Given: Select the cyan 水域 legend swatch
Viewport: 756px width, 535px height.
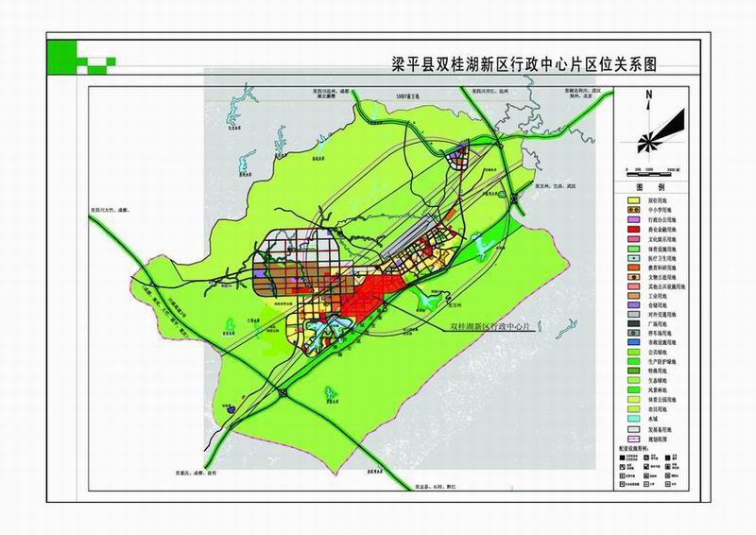Looking at the screenshot, I should click(x=633, y=420).
